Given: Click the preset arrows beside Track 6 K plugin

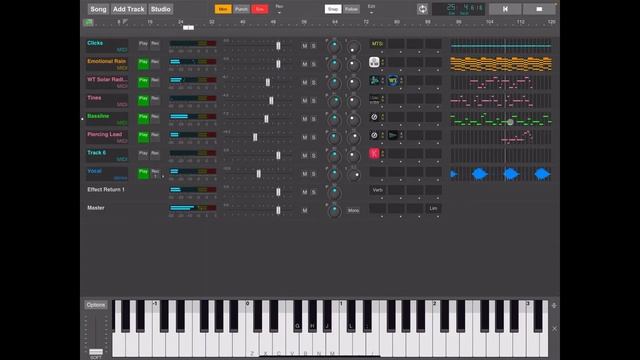Looking at the screenshot, I should [382, 153].
